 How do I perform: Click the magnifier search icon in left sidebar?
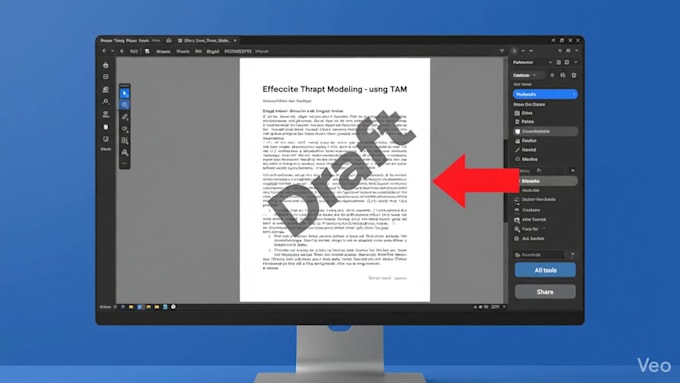(x=105, y=101)
